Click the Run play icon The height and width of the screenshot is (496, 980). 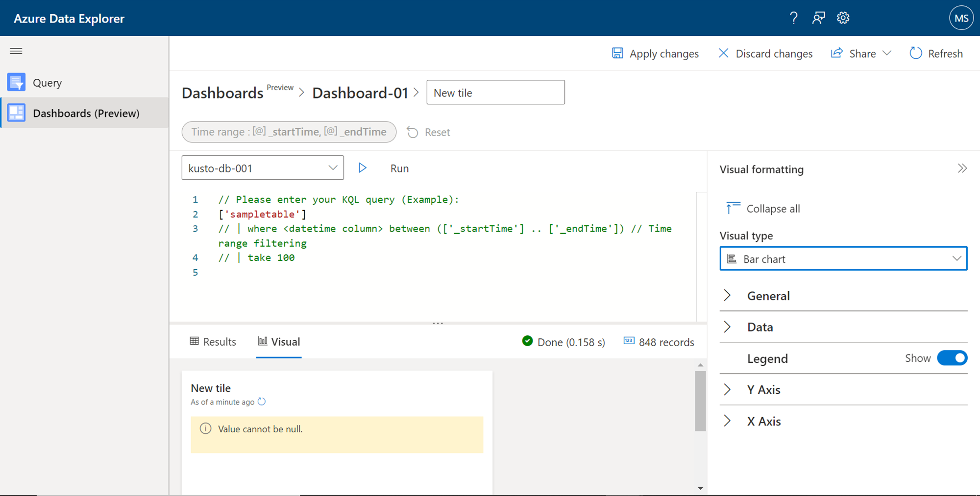[363, 168]
